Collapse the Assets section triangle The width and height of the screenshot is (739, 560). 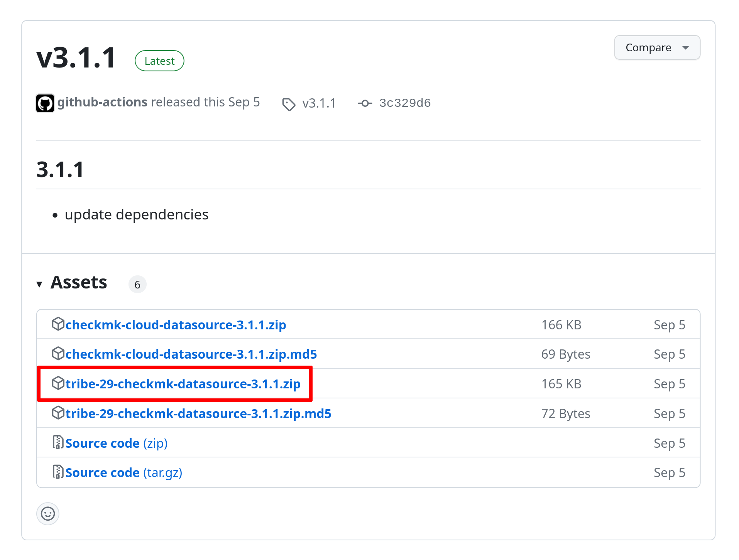click(39, 285)
